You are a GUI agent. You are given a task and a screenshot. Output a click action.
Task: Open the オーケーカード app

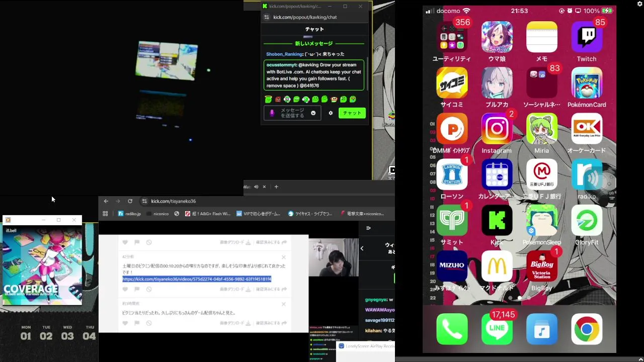click(x=587, y=129)
